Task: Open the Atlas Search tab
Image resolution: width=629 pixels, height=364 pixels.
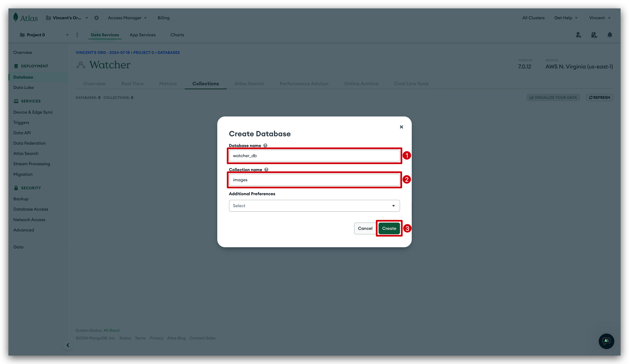Action: [x=249, y=84]
